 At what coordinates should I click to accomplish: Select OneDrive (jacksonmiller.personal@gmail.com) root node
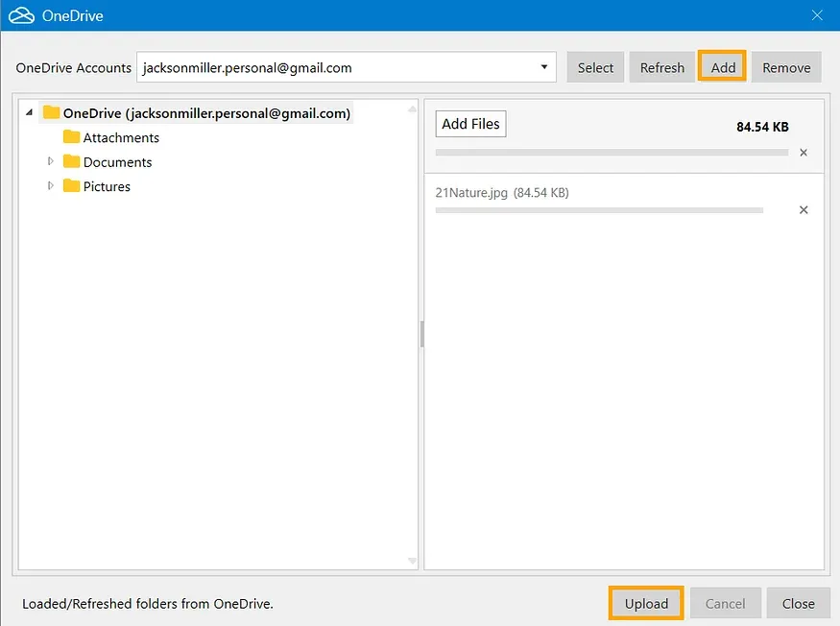tap(196, 113)
